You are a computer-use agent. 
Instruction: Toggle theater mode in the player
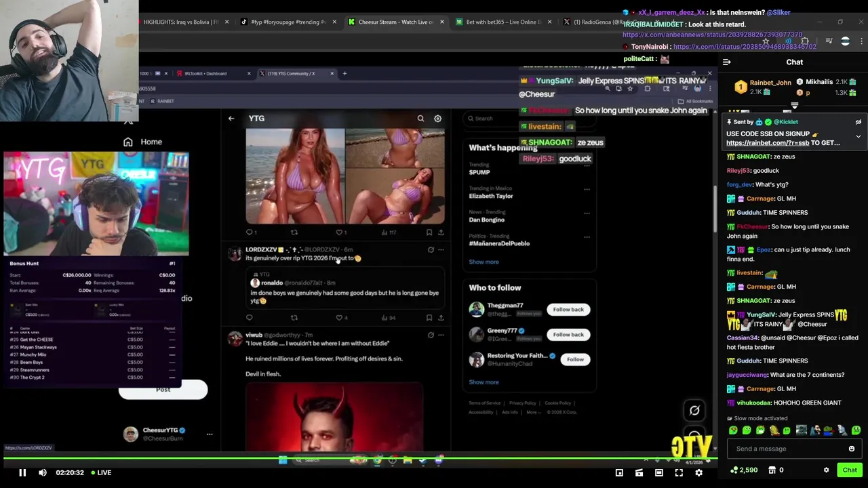tap(659, 472)
